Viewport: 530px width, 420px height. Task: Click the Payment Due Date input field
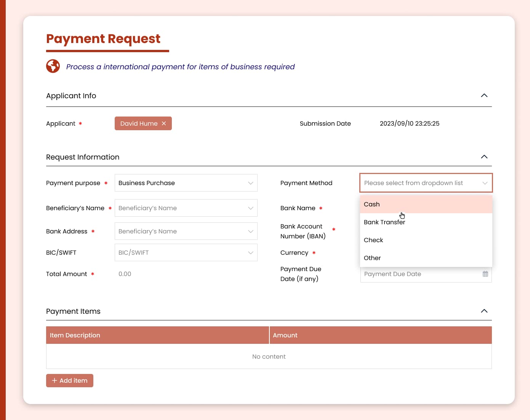[419, 274]
